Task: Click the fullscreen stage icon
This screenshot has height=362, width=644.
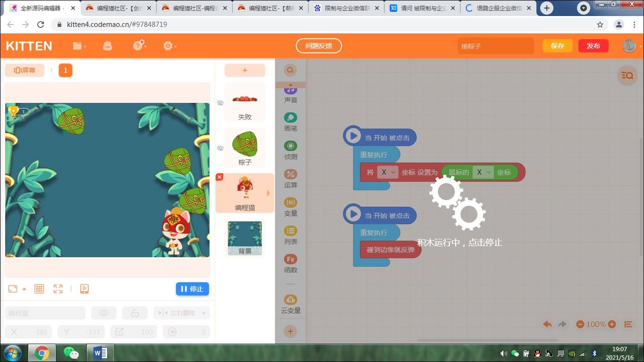Action: coord(58,289)
